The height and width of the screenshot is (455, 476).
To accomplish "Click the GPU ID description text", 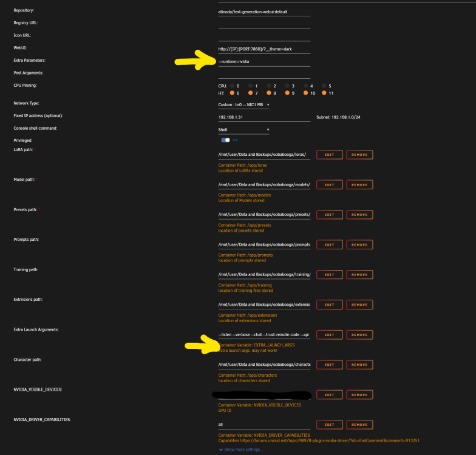I will pos(225,410).
